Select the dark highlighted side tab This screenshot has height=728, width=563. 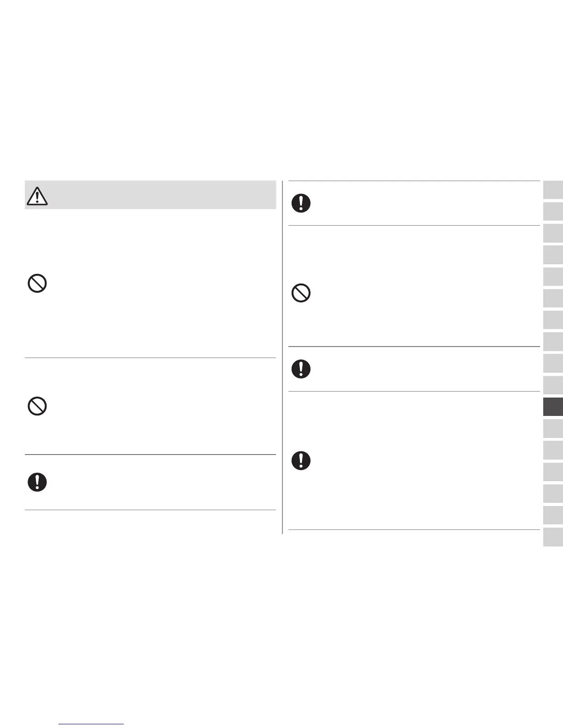click(553, 407)
